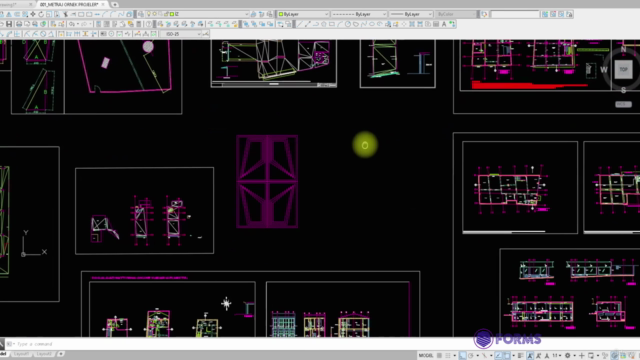The width and height of the screenshot is (640, 360).
Task: Click the Add Selected icon
Action: pos(452,24)
